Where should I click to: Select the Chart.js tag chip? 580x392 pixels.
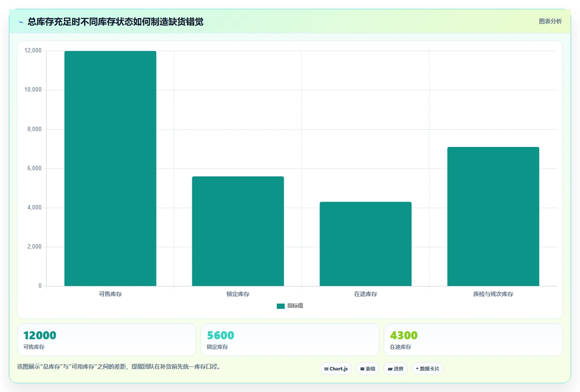336,369
